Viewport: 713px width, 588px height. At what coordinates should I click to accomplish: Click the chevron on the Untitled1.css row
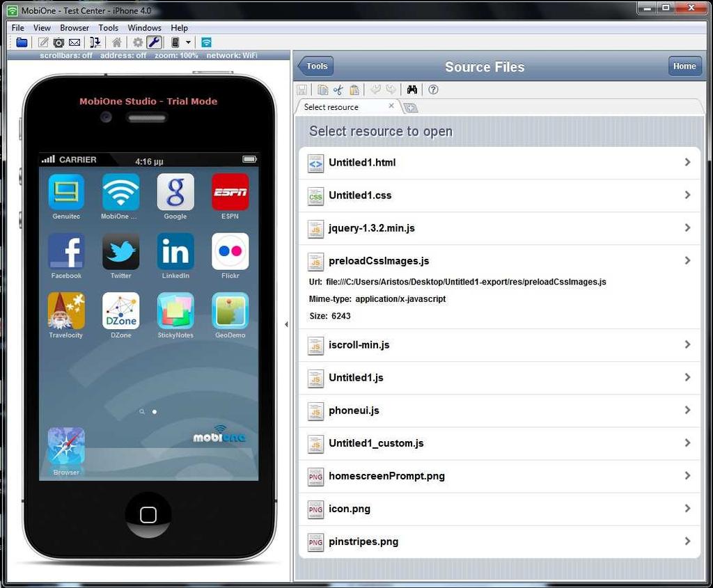tap(687, 195)
